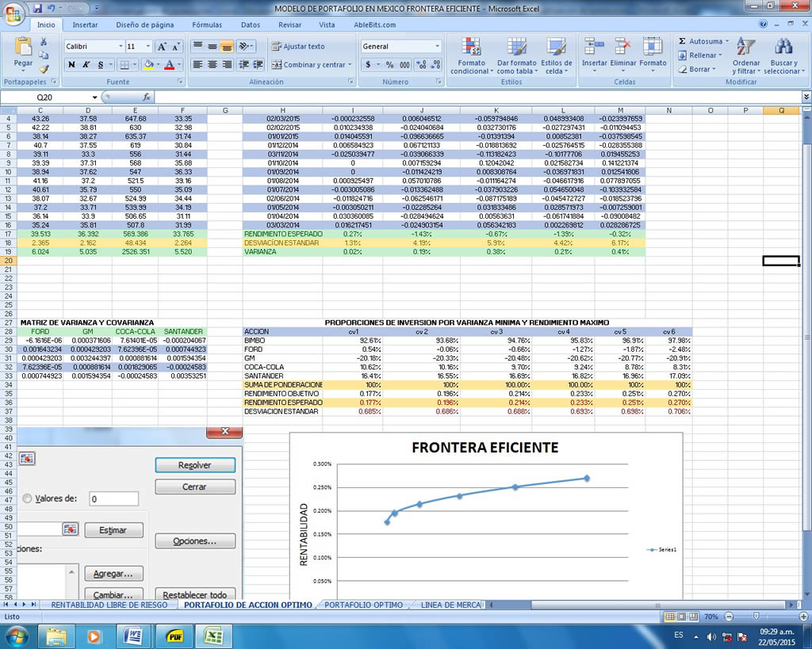Image resolution: width=812 pixels, height=649 pixels.
Task: Switch to the Diseño de página tab
Action: [144, 25]
